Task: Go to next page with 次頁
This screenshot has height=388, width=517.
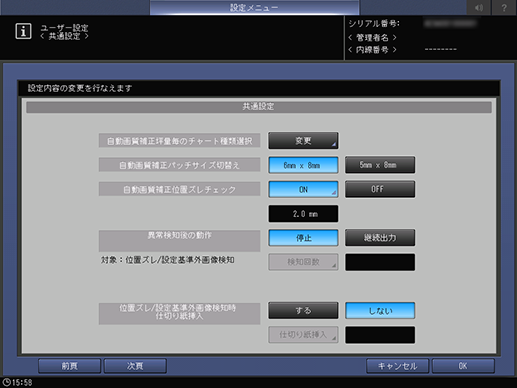Action: tap(135, 366)
